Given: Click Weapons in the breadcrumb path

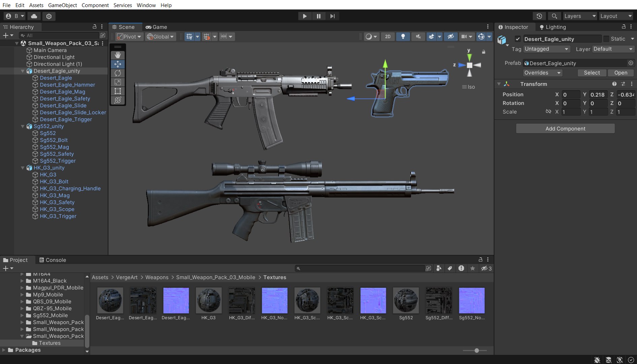Looking at the screenshot, I should click(x=157, y=277).
